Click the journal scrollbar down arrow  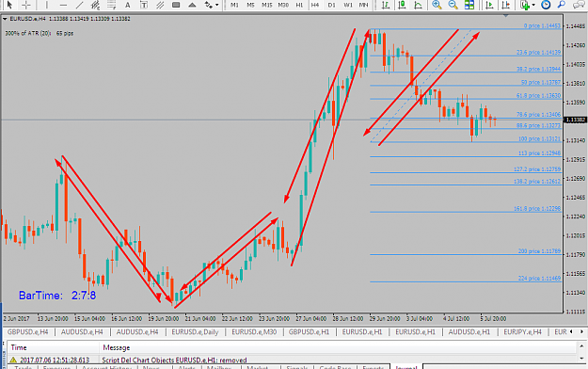pos(582,359)
